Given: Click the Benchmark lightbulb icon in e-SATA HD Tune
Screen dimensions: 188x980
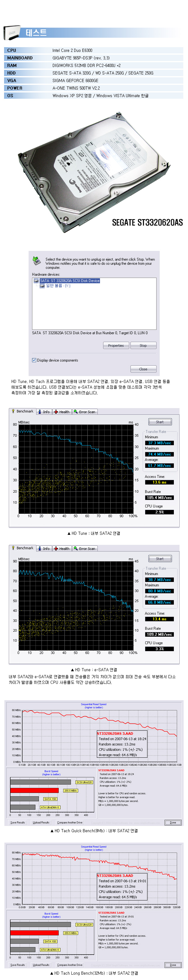Looking at the screenshot, I should pyautogui.click(x=13, y=548).
